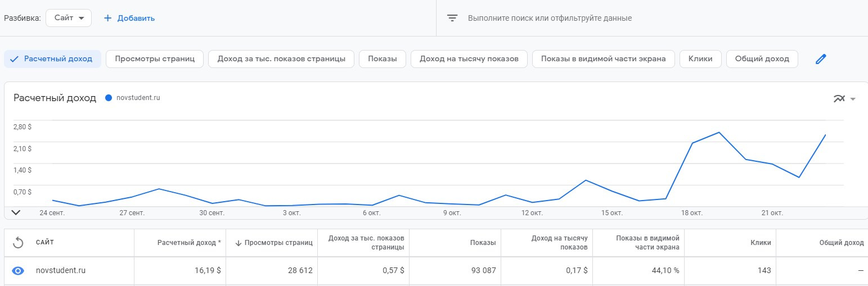Collapse the chart with the chevron

pos(16,212)
